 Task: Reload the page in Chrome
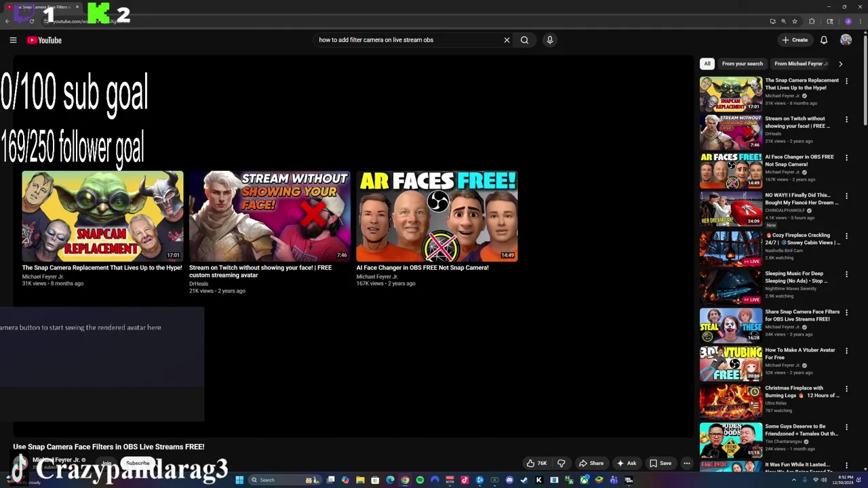point(31,21)
